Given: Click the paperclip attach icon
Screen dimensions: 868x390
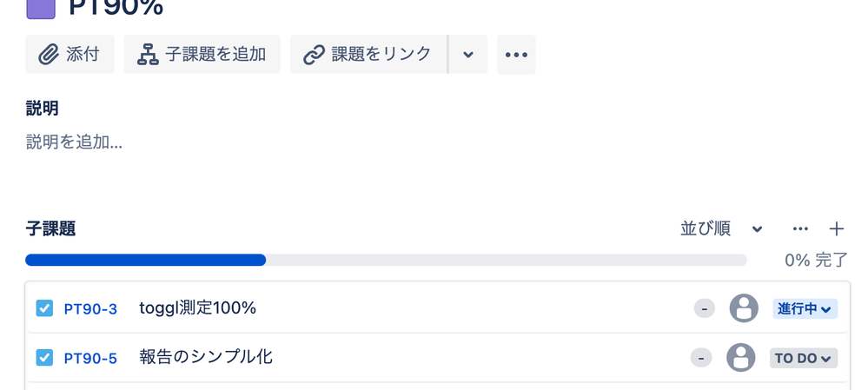Looking at the screenshot, I should click(48, 55).
